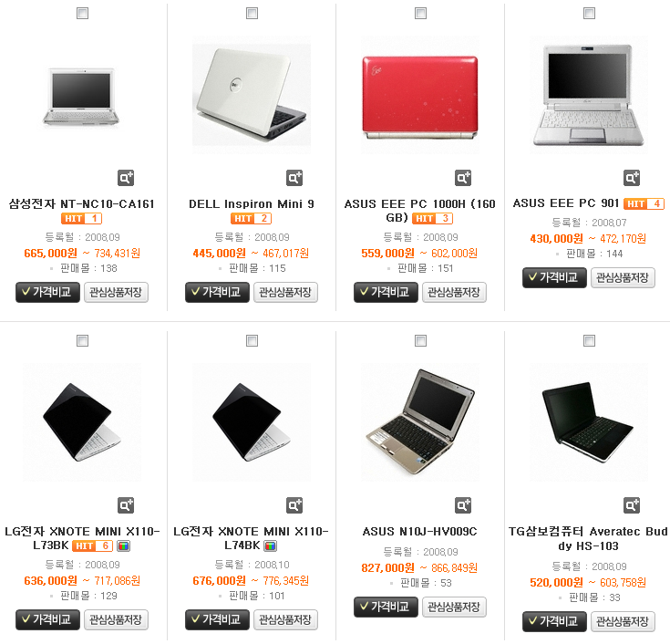
Task: Enlarge the ASUS EEE PC 1000H photo
Action: pyautogui.click(x=463, y=178)
